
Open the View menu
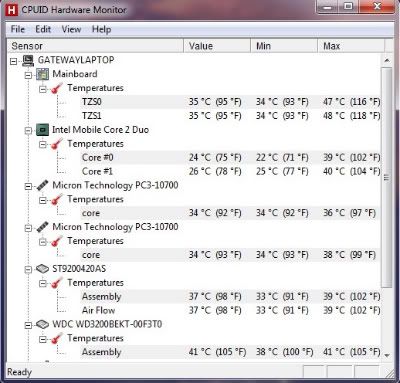tap(71, 29)
